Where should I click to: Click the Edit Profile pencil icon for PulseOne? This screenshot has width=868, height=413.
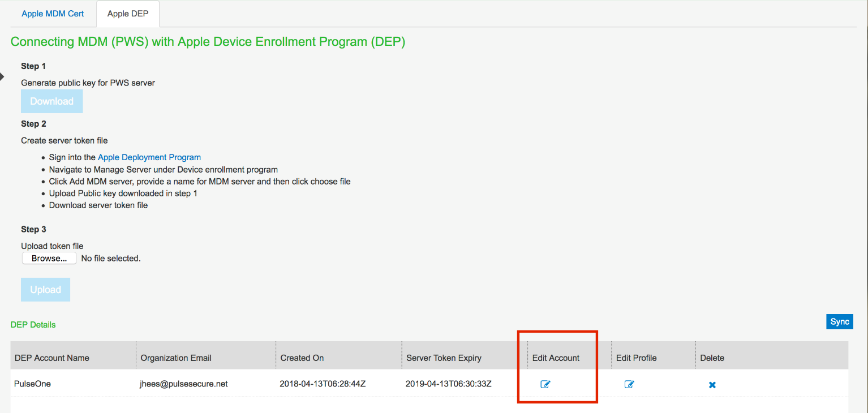(x=629, y=385)
